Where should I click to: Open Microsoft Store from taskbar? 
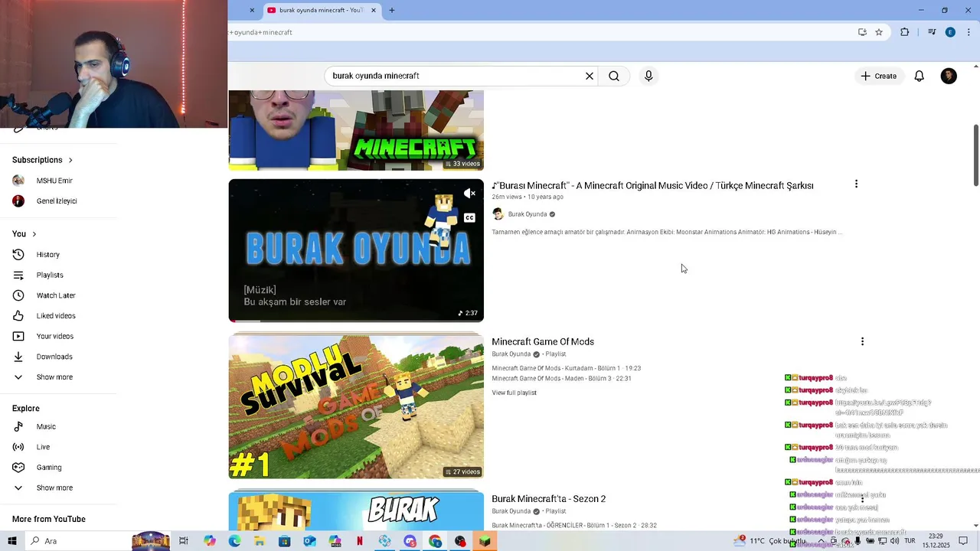pos(284,541)
